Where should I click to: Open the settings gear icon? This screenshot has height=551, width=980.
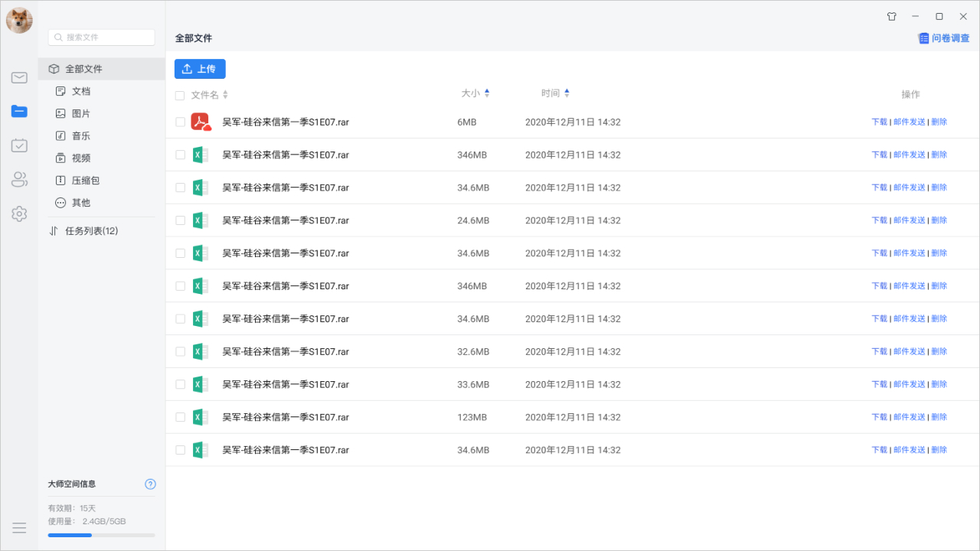[x=19, y=214]
